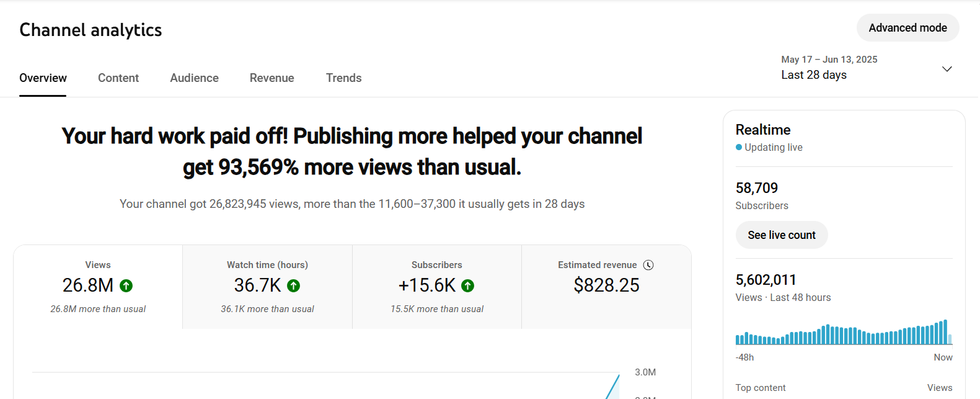Click the Channel analytics page title
The image size is (980, 399).
tap(90, 30)
